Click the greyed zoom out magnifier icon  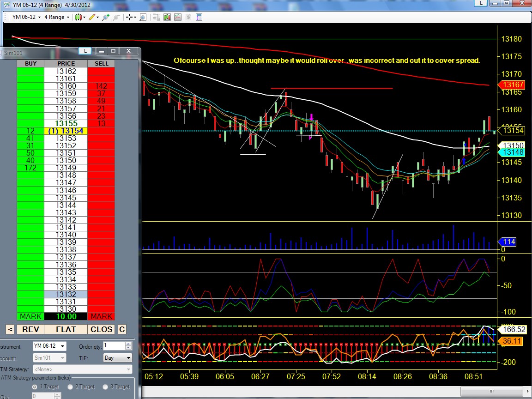coord(116,17)
